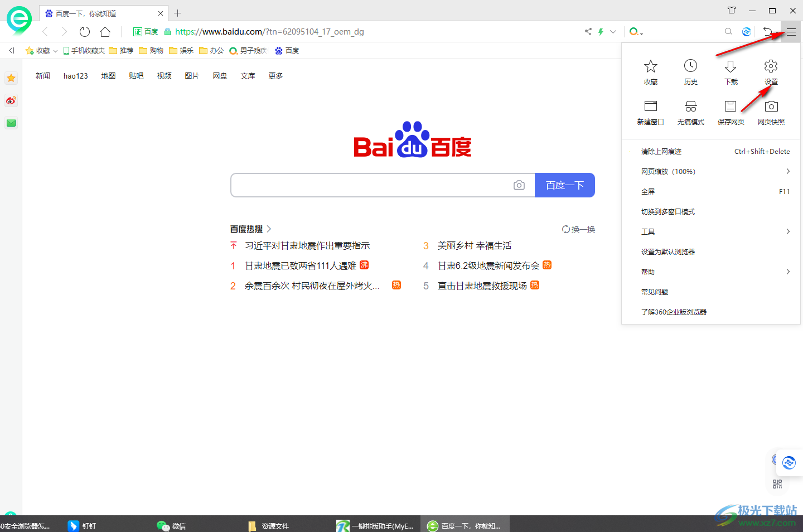Open the 网盘 link
Image resolution: width=803 pixels, height=532 pixels.
click(x=220, y=76)
